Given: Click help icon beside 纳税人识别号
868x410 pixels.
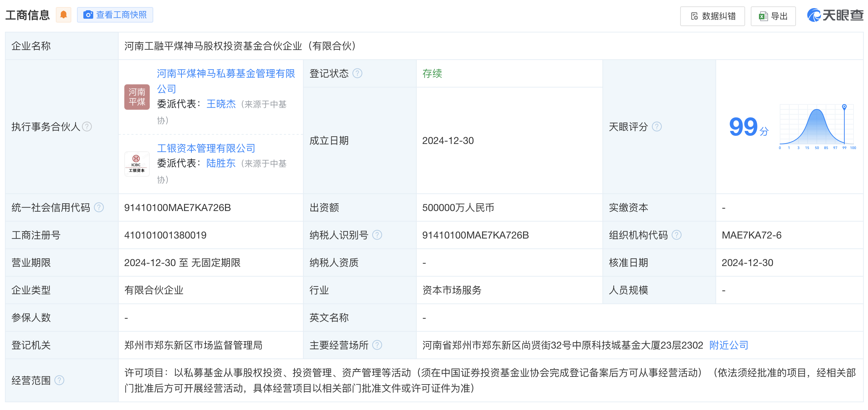Looking at the screenshot, I should coord(377,235).
